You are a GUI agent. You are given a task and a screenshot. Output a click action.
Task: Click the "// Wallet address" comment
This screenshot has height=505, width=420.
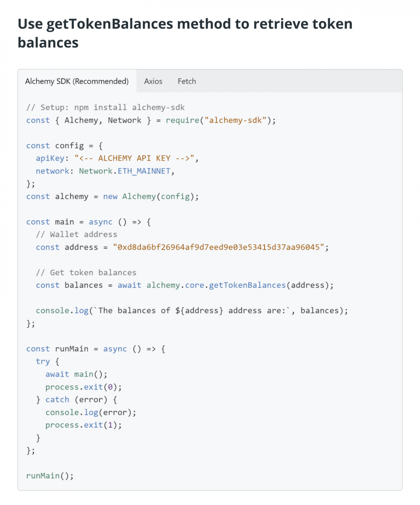click(x=76, y=234)
